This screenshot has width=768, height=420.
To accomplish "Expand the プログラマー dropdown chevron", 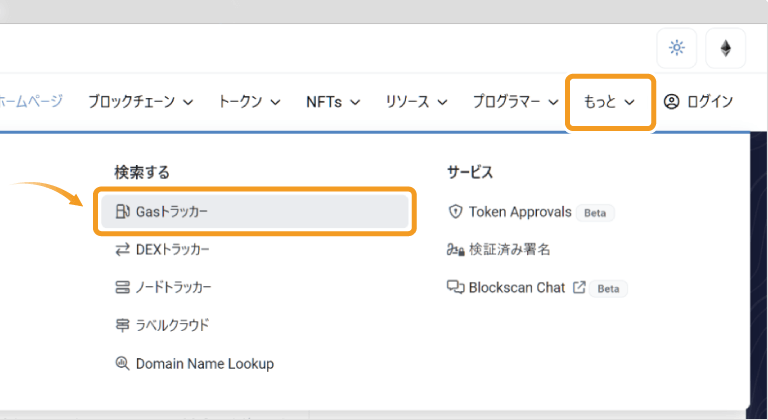I will click(553, 102).
